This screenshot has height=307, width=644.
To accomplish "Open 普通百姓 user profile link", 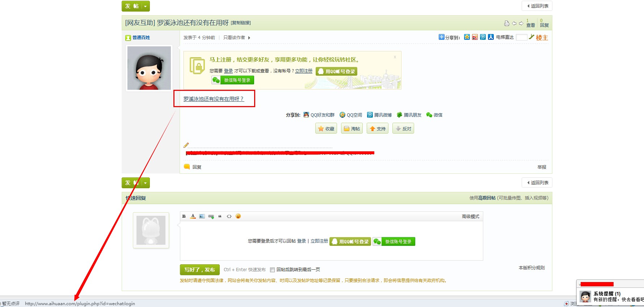I will pos(141,38).
